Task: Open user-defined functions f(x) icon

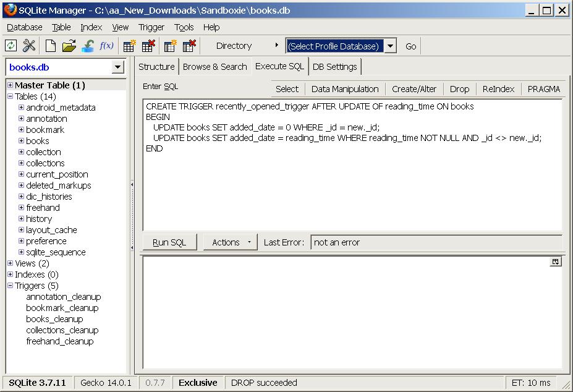Action: point(106,46)
